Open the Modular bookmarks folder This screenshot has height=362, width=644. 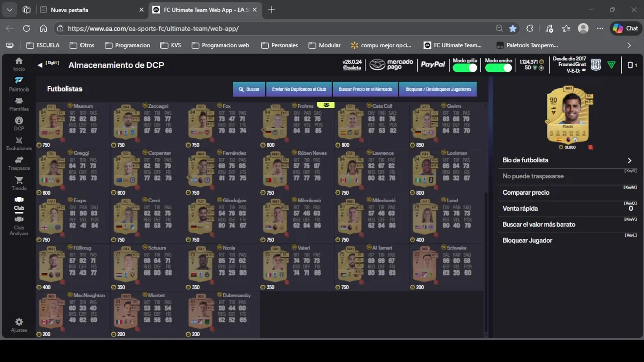pos(325,45)
